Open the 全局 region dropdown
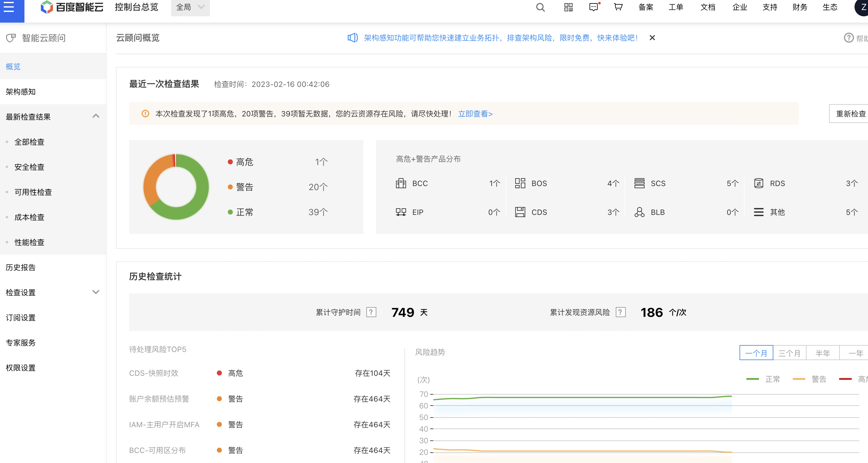 (191, 7)
